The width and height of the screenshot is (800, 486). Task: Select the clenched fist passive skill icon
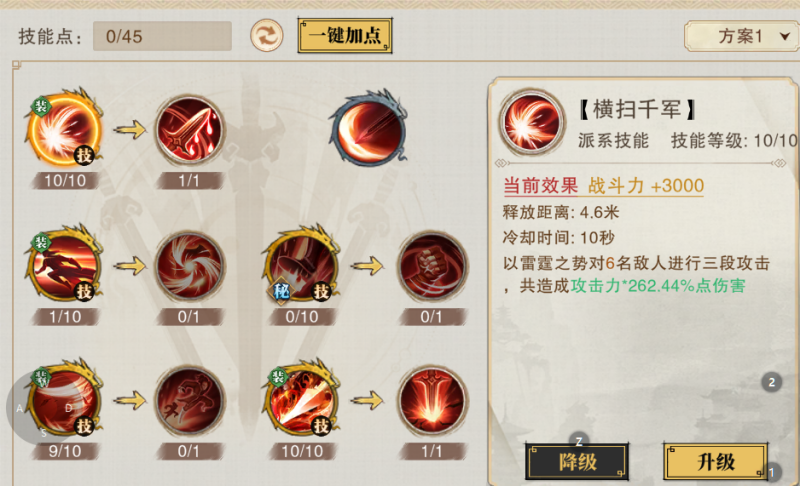[x=432, y=265]
